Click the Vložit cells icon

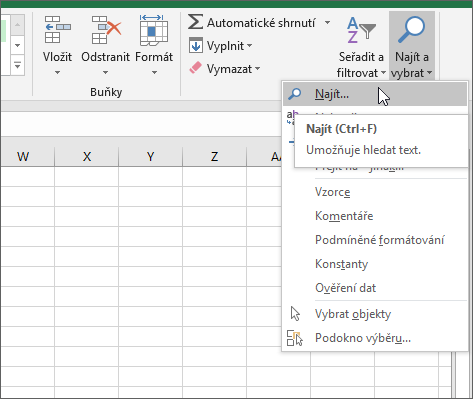pos(57,30)
